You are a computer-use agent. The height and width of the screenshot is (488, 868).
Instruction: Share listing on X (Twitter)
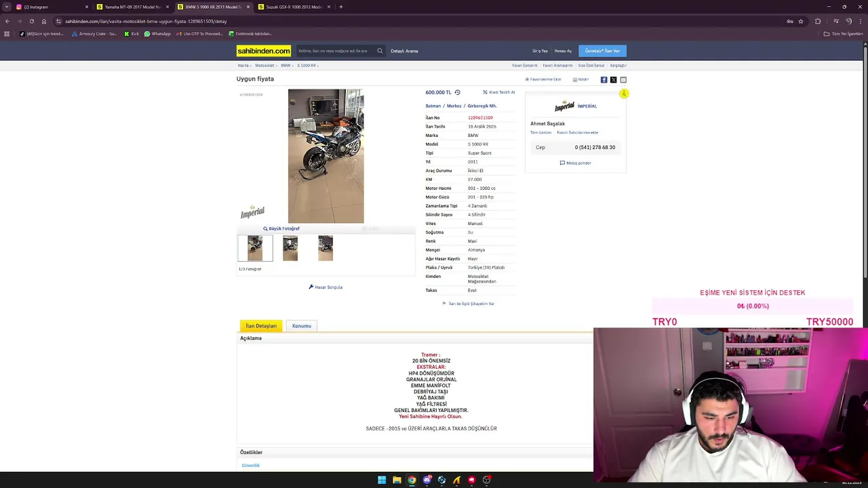[613, 79]
